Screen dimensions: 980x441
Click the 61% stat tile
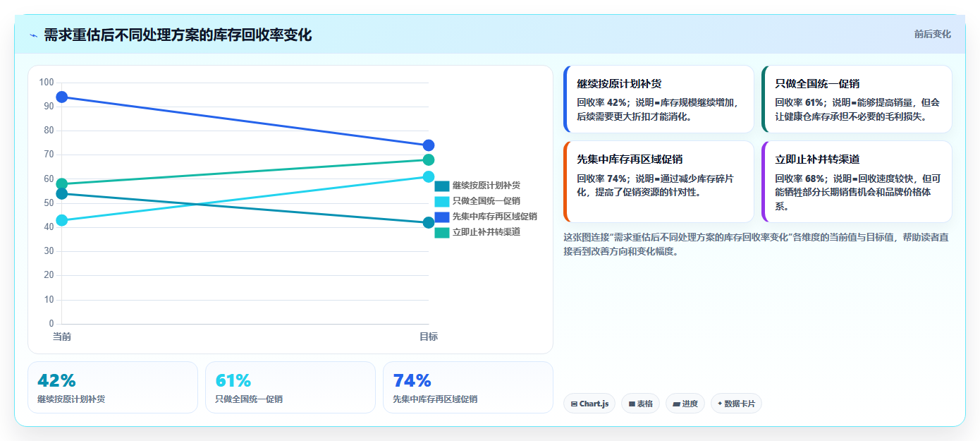(290, 387)
